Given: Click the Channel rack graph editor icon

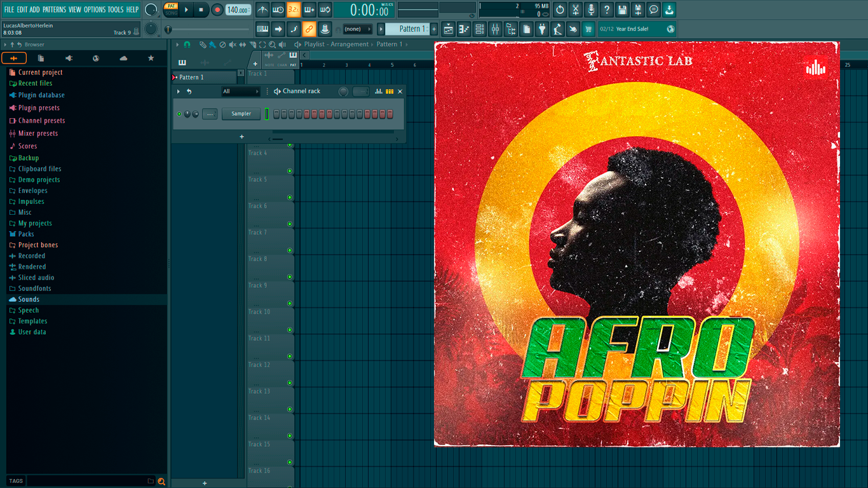Looking at the screenshot, I should [x=379, y=91].
